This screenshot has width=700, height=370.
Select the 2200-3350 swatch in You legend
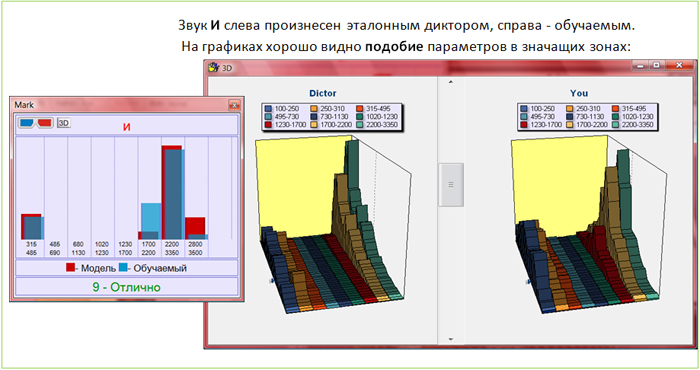[x=616, y=125]
